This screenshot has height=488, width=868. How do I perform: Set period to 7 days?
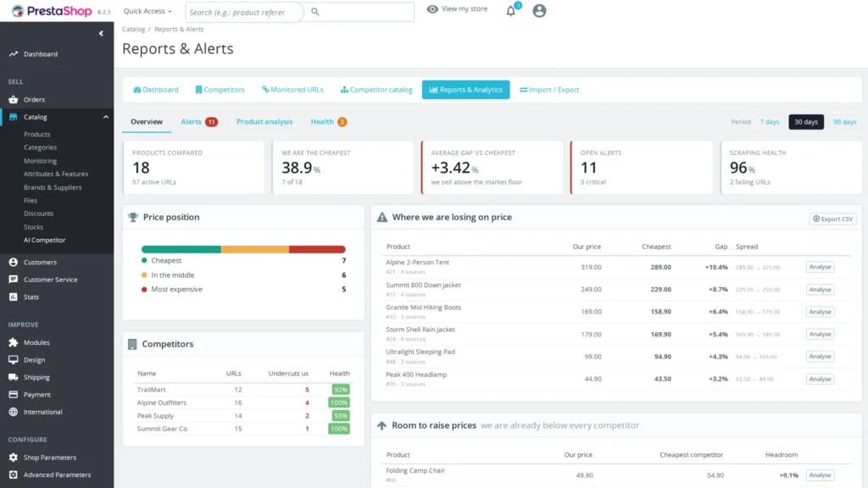coord(770,122)
